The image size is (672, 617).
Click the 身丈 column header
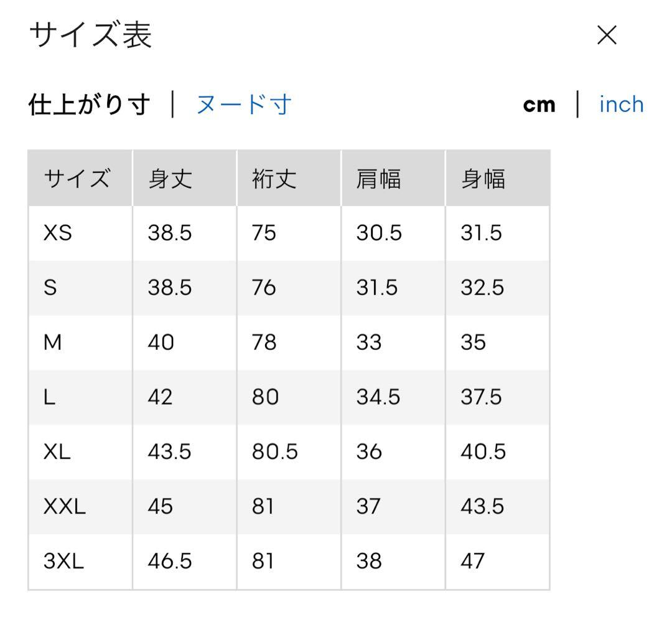pos(170,178)
